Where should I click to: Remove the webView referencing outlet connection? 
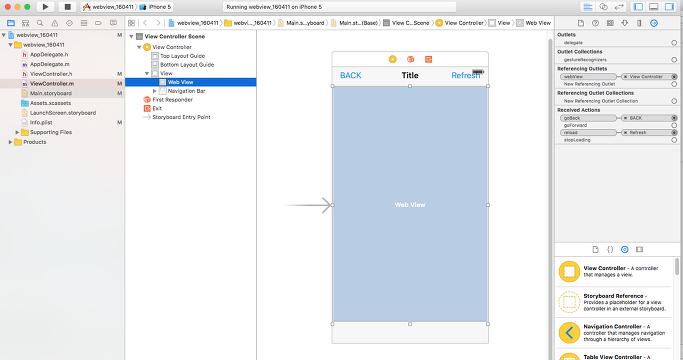point(626,77)
